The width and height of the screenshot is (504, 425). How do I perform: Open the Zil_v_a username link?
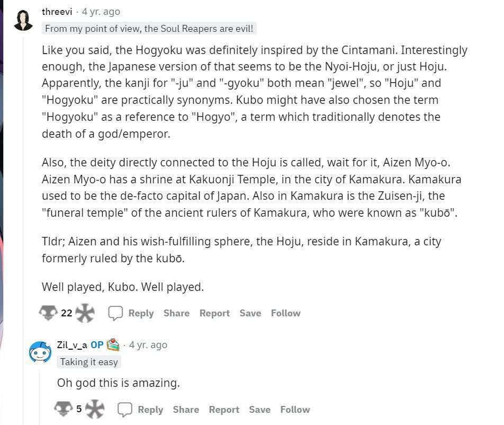tap(71, 345)
